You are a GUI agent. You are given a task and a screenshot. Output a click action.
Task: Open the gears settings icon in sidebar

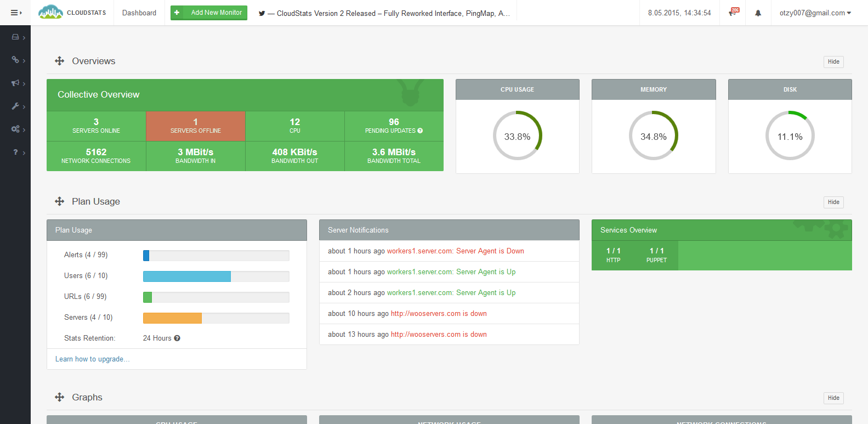pos(15,129)
